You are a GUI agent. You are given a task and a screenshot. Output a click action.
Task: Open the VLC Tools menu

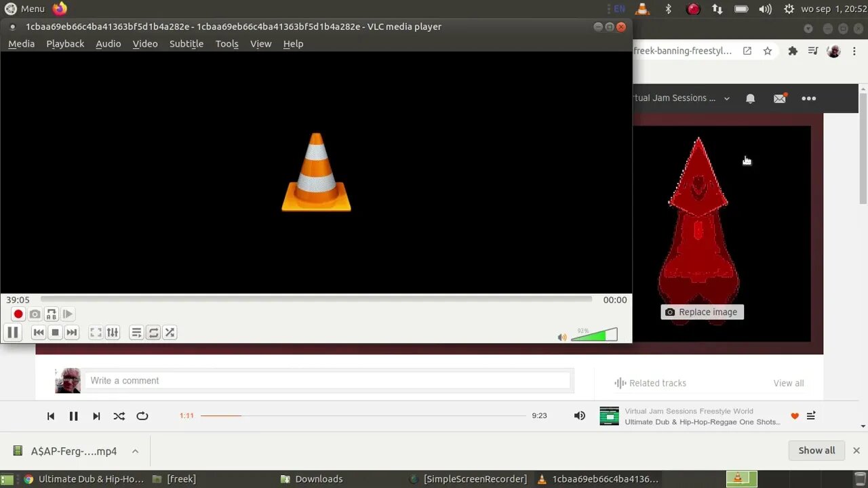pyautogui.click(x=226, y=43)
